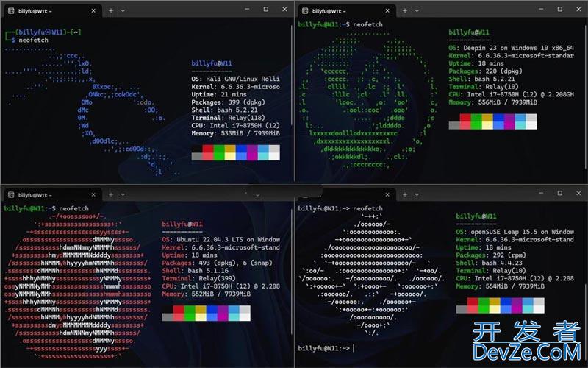The image size is (588, 368).
Task: Click the 'Terminal: Relay(118)' line
Action: pos(229,118)
